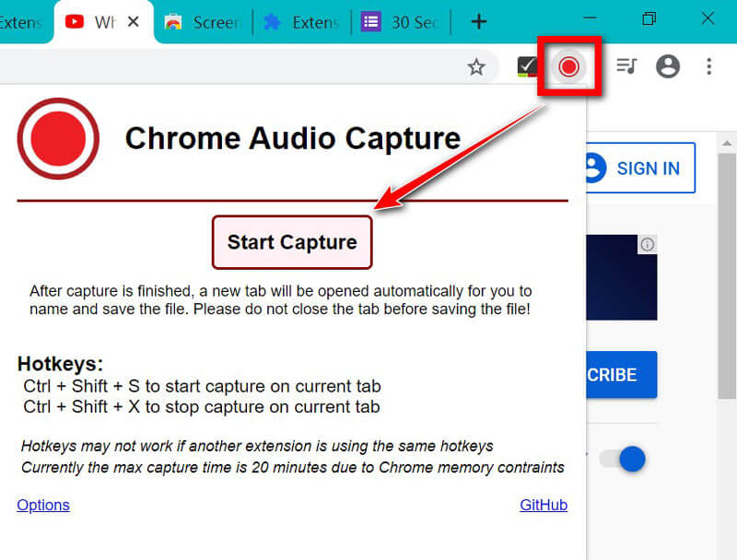Click the dark video ad thumbnail
The height and width of the screenshot is (560, 737).
(621, 277)
